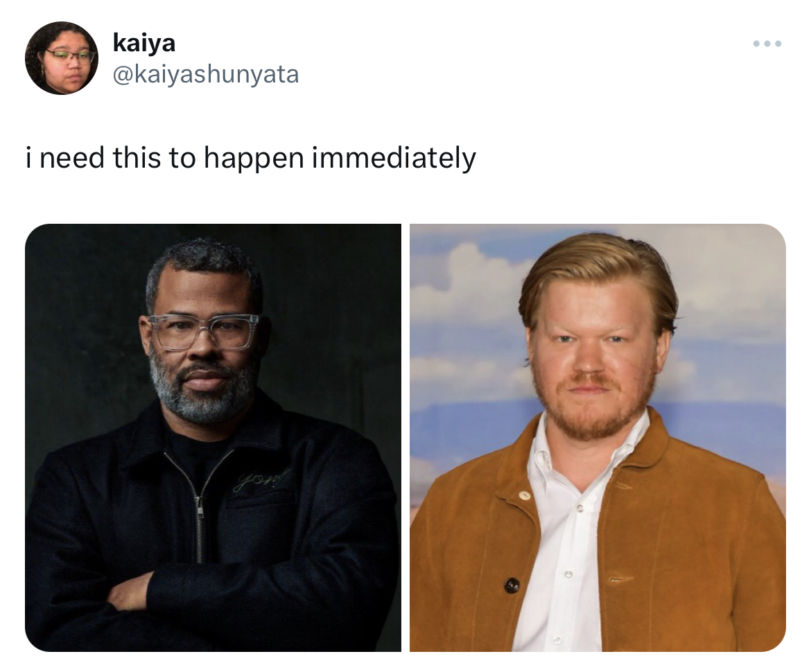
Task: Click the gray beard in the dark portrait
Action: (x=204, y=393)
